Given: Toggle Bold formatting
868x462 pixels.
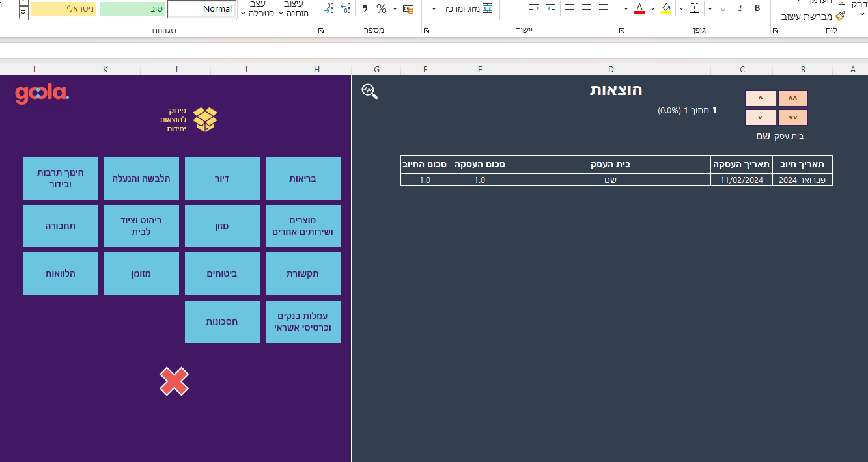Looking at the screenshot, I should 757,8.
